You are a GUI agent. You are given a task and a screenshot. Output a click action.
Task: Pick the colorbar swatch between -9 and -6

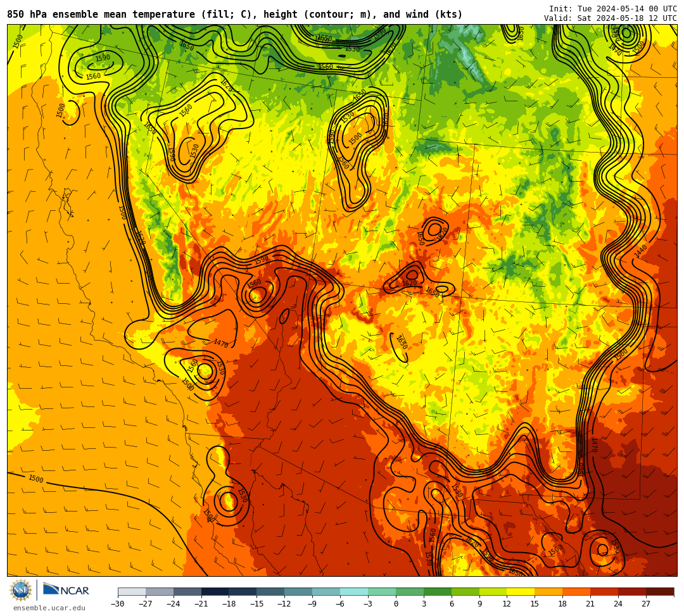[x=326, y=591]
